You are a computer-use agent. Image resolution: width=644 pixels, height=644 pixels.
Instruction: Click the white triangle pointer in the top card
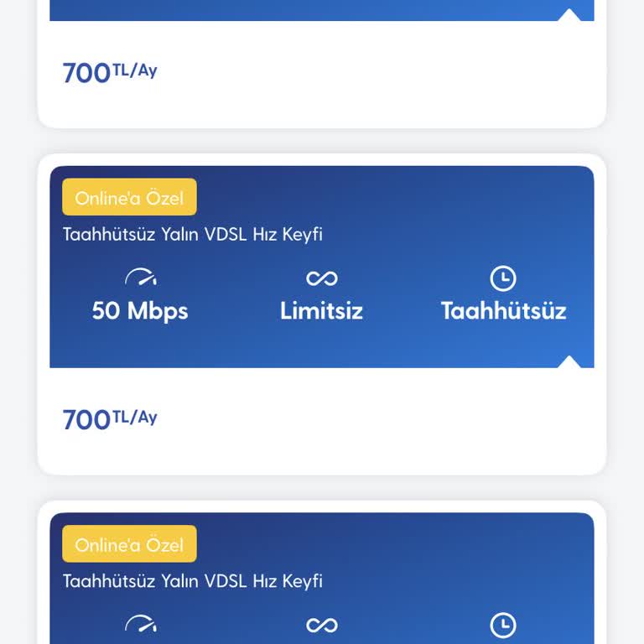click(569, 14)
